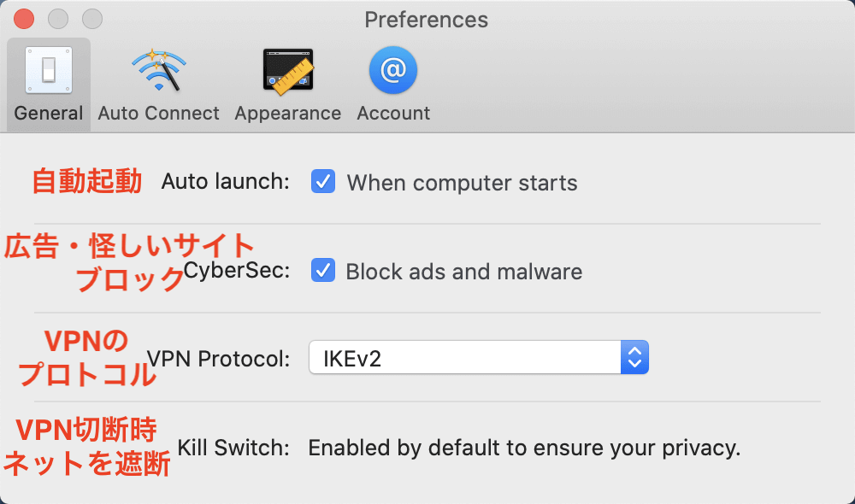Image resolution: width=855 pixels, height=504 pixels.
Task: Select the General tab label
Action: point(49,114)
